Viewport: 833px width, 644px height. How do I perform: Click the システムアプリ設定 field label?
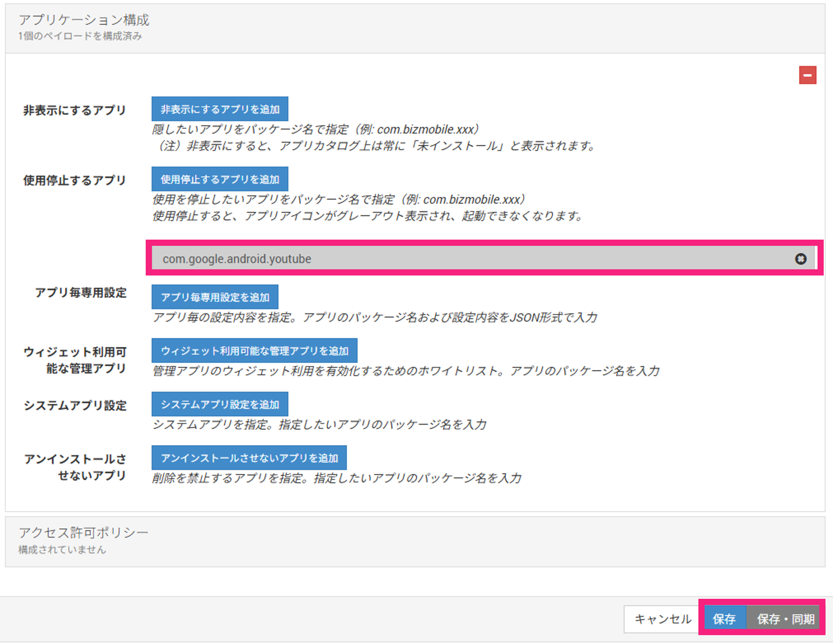[75, 405]
